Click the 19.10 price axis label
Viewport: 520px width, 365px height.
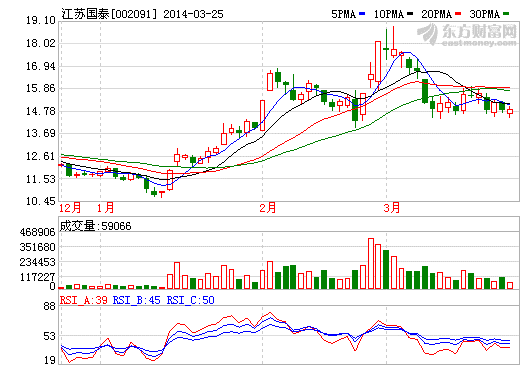tap(41, 20)
